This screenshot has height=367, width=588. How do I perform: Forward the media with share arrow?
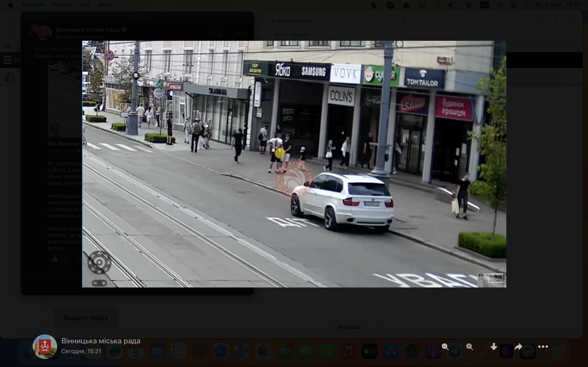click(518, 347)
